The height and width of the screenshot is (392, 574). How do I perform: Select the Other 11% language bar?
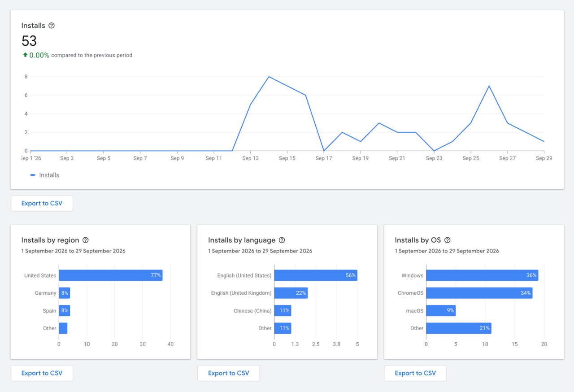pyautogui.click(x=283, y=328)
